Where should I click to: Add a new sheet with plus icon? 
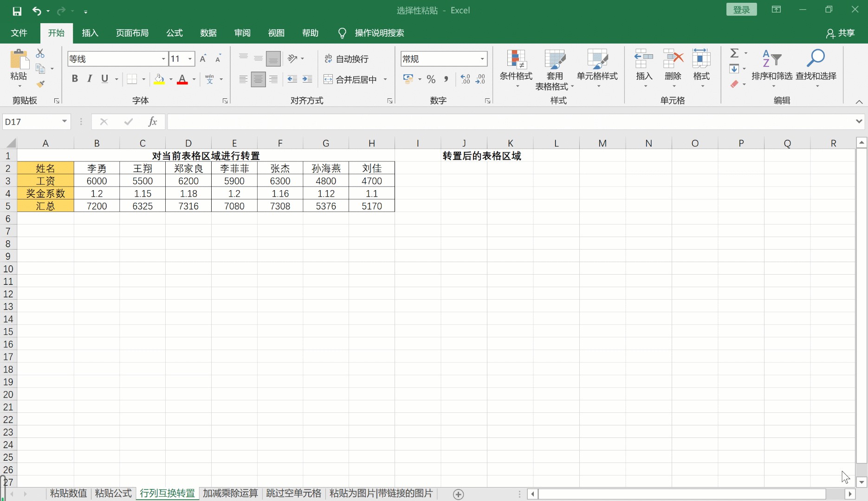coord(458,495)
